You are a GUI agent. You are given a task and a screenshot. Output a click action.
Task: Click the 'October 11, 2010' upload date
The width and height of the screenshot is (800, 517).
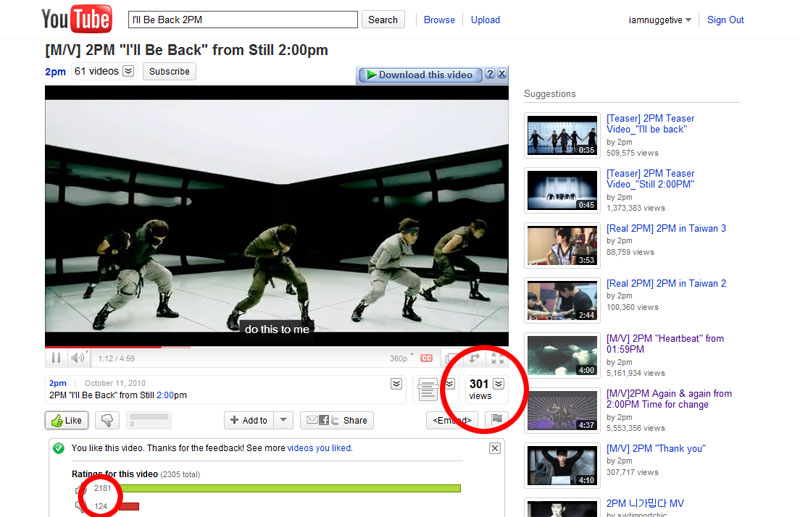[115, 383]
